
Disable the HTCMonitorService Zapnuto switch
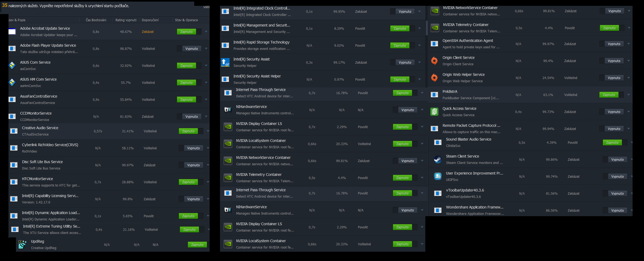pos(191,182)
